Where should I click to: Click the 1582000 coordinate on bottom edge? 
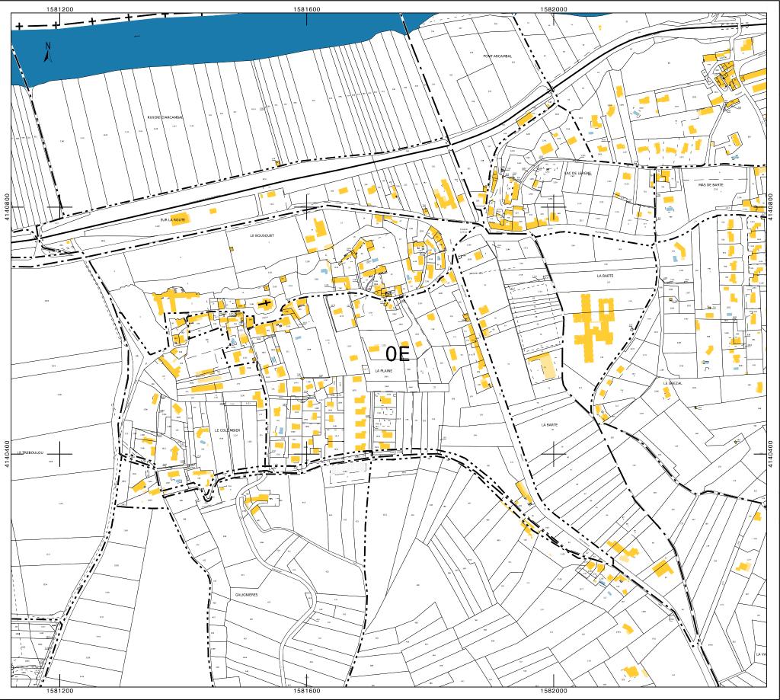pos(553,691)
